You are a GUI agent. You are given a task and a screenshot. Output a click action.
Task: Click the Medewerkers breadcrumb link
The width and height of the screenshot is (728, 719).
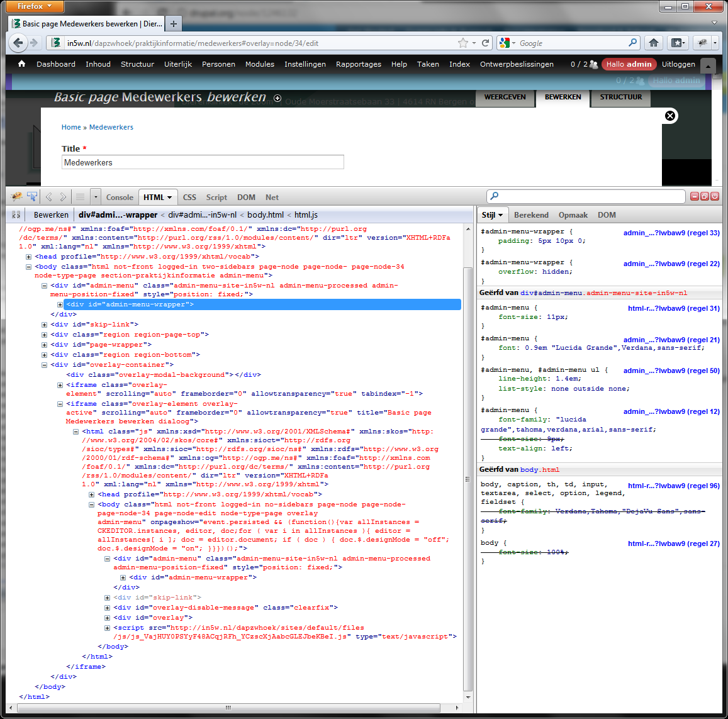111,127
